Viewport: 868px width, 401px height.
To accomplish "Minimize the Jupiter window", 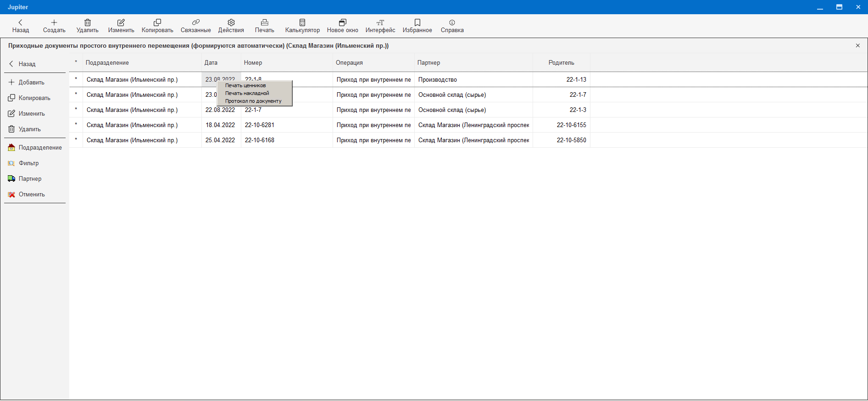I will pos(820,7).
